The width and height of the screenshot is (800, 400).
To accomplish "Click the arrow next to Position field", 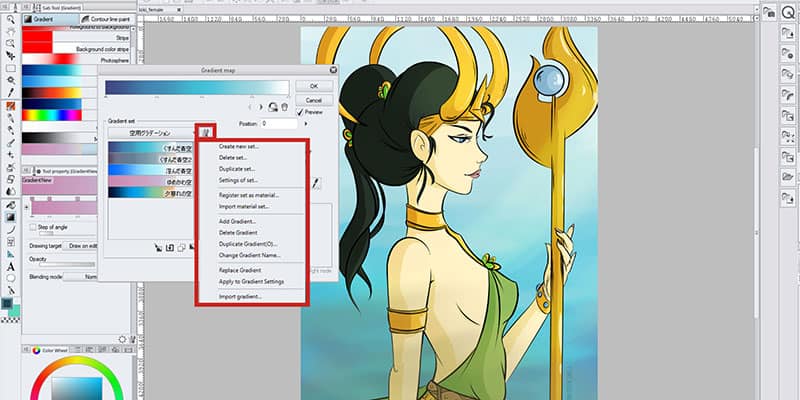I will tap(306, 123).
